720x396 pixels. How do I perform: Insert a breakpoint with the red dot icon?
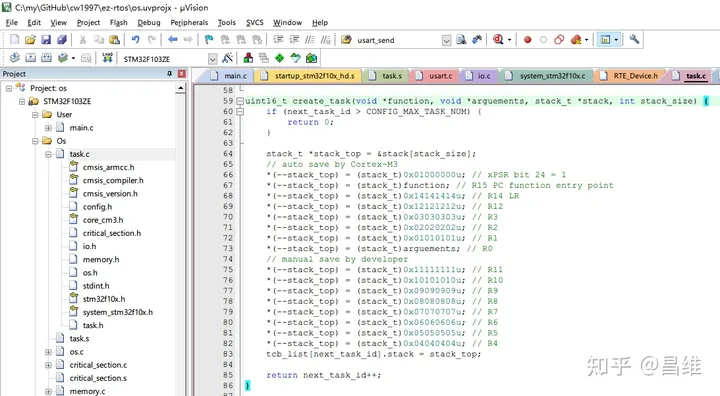tap(528, 40)
